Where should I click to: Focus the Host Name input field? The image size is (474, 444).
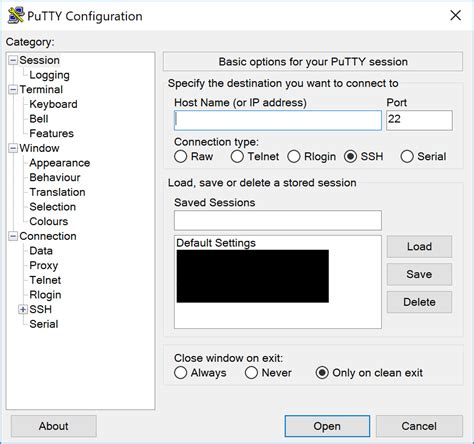278,120
